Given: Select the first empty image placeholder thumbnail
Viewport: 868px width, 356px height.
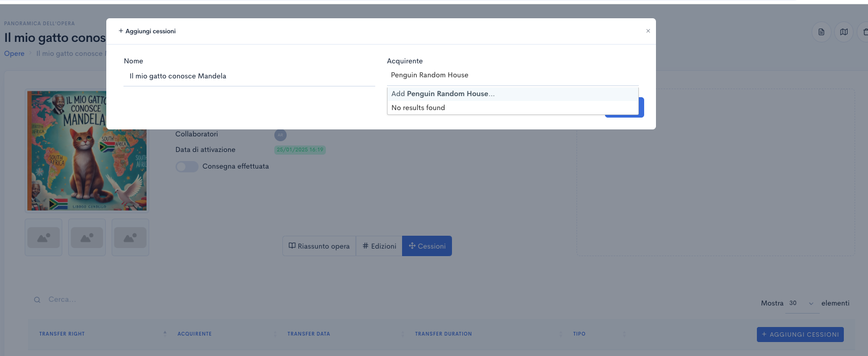Looking at the screenshot, I should 43,237.
